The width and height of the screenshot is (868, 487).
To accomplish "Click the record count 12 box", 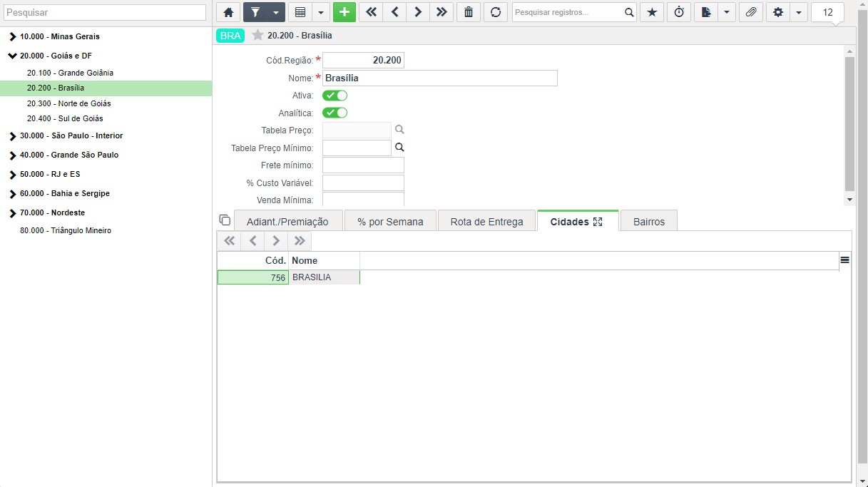I will 828,12.
